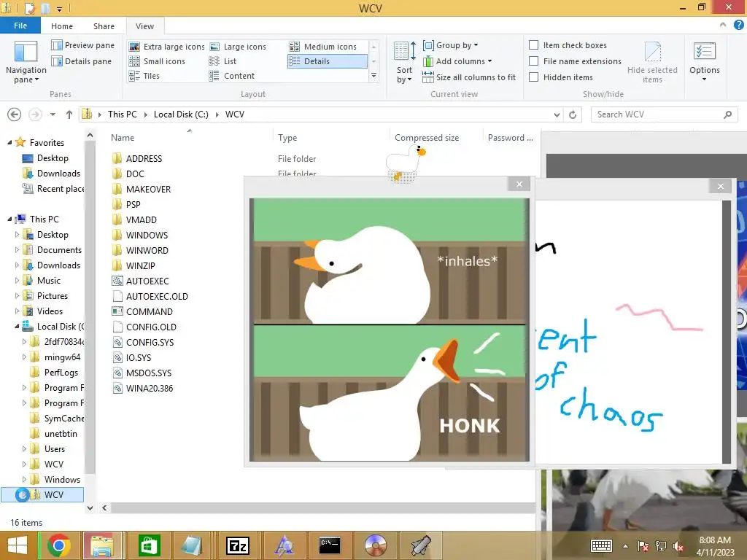Image resolution: width=747 pixels, height=560 pixels.
Task: Switch to the Home ribbon tab
Action: (62, 26)
